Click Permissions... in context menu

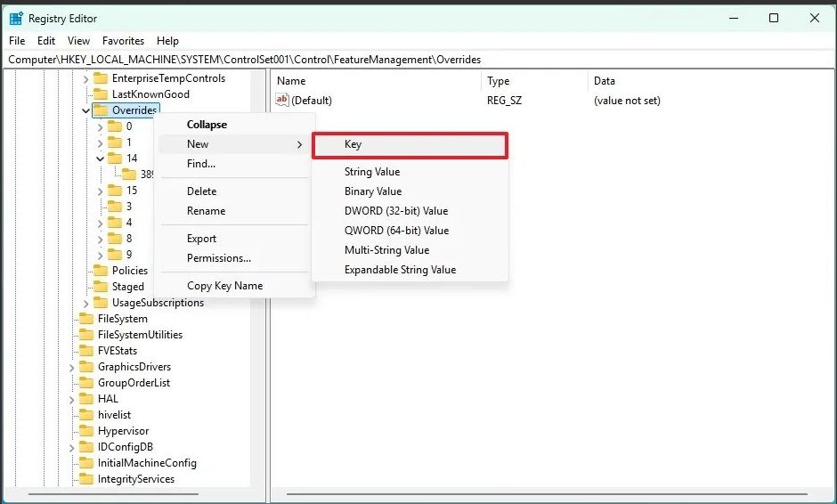click(x=219, y=258)
